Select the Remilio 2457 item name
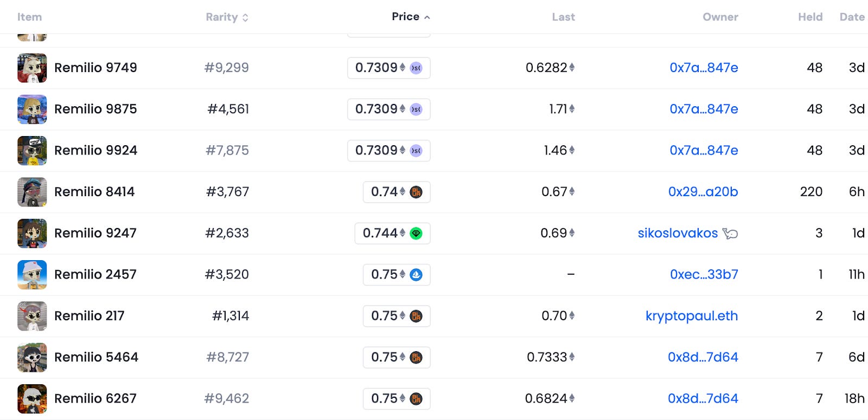The width and height of the screenshot is (868, 420). tap(95, 275)
